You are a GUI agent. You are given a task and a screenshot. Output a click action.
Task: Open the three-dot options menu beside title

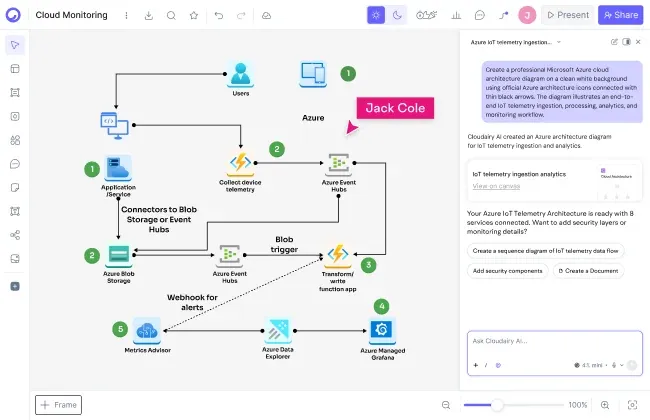click(126, 15)
